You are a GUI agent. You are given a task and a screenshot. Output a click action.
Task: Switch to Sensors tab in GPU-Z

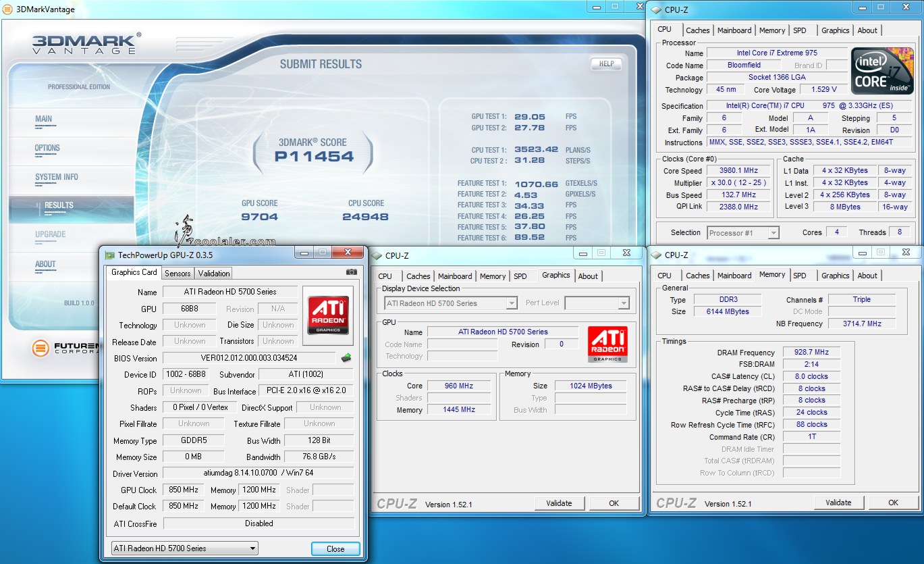pos(178,274)
